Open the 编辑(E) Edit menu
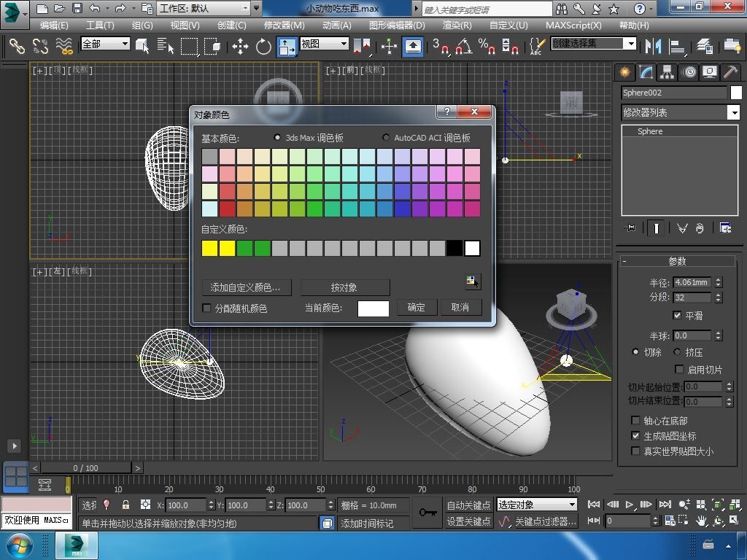Viewport: 747px width, 560px height. tap(54, 26)
